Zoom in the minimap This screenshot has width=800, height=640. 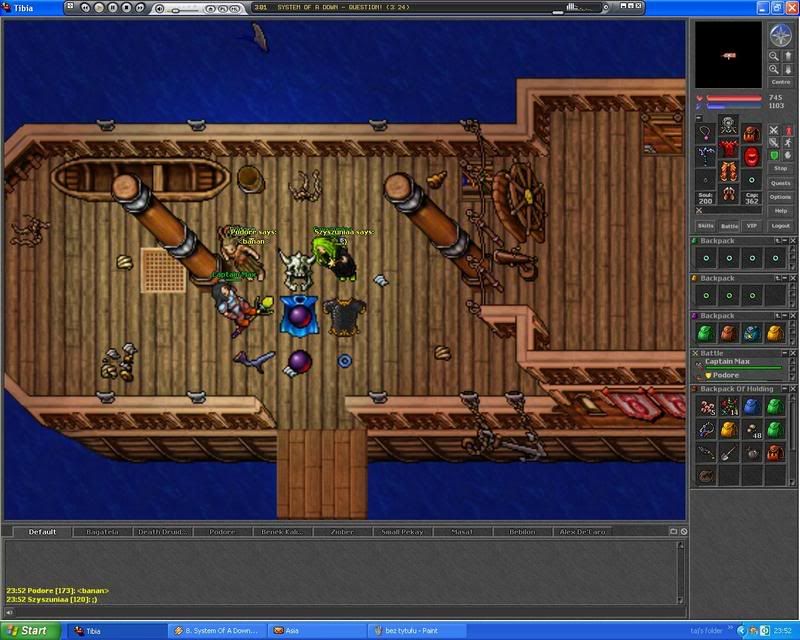click(x=774, y=69)
